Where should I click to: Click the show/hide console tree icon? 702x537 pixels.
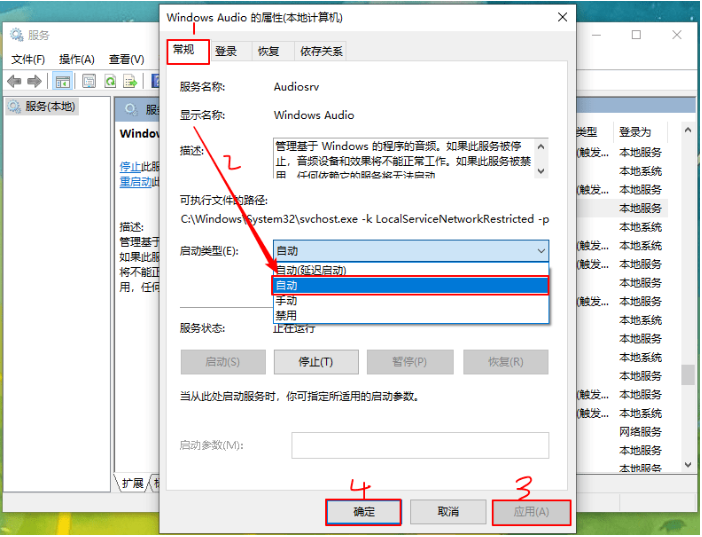(62, 82)
